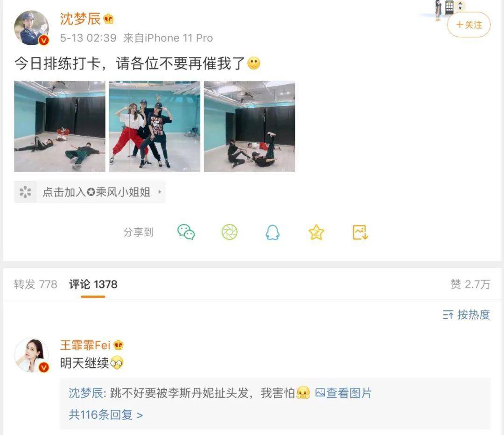This screenshot has width=504, height=435.
Task: Switch to the 转发 778 tab
Action: coord(35,284)
